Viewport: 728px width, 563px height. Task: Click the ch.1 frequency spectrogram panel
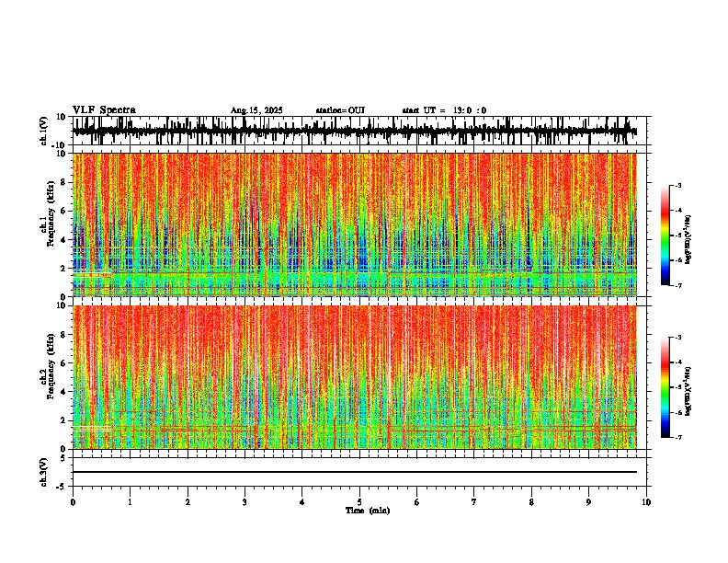tap(354, 224)
